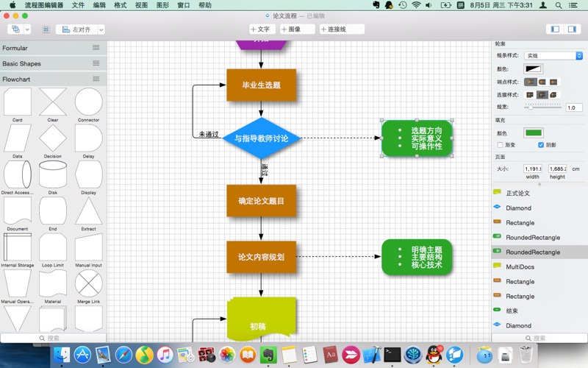Select the first 端点样式 endpoint style option
The height and width of the screenshot is (368, 588).
pyautogui.click(x=529, y=82)
